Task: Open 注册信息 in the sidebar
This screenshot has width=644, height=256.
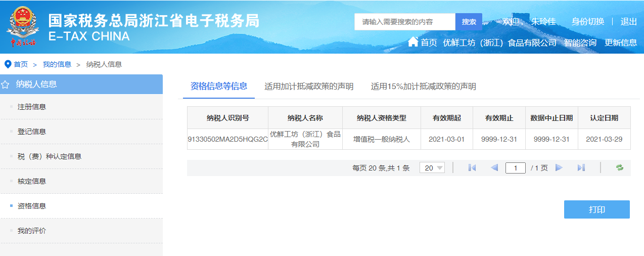Action: click(32, 107)
